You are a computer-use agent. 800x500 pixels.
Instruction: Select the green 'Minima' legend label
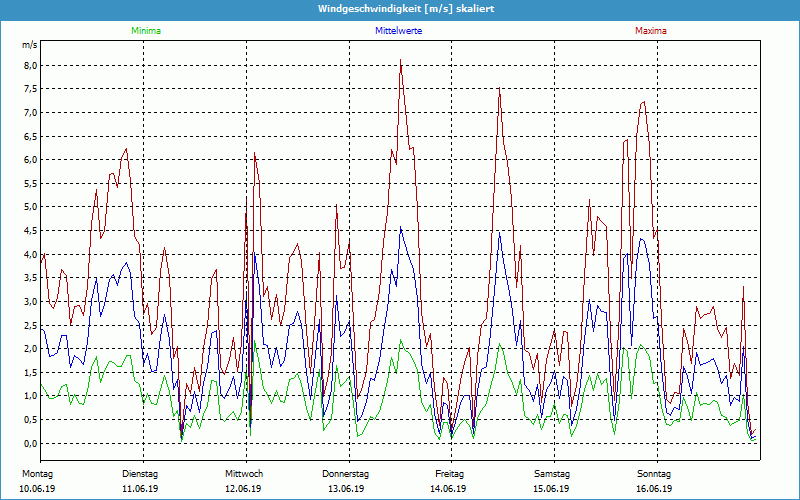(x=146, y=31)
